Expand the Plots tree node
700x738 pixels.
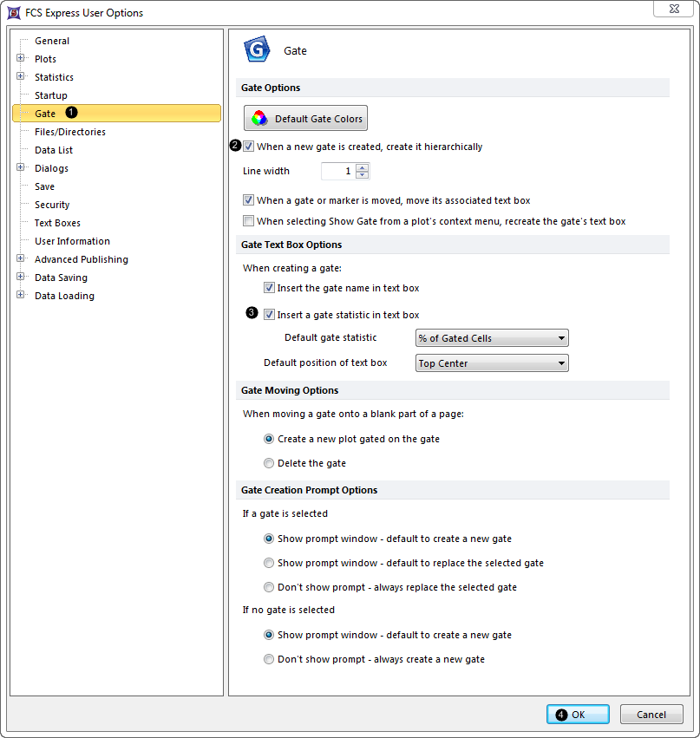point(20,59)
